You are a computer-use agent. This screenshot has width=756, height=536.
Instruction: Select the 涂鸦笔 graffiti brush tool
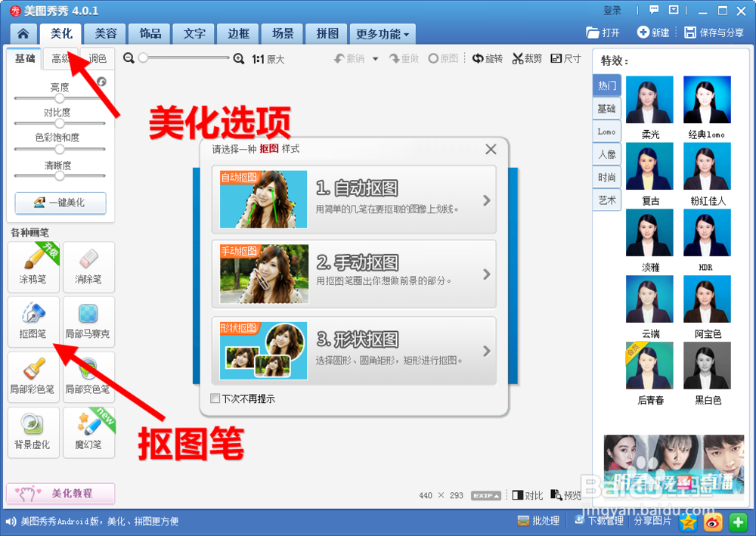33,267
